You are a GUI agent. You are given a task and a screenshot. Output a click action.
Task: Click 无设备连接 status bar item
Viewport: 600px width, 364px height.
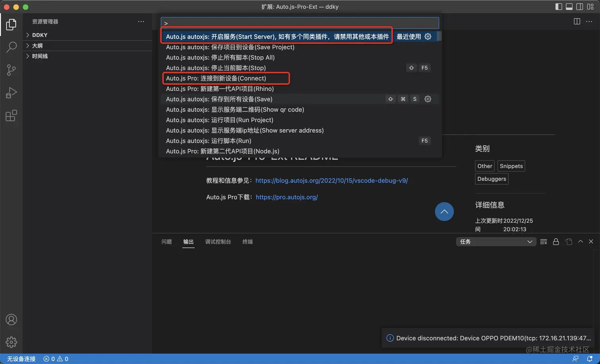[x=21, y=359]
